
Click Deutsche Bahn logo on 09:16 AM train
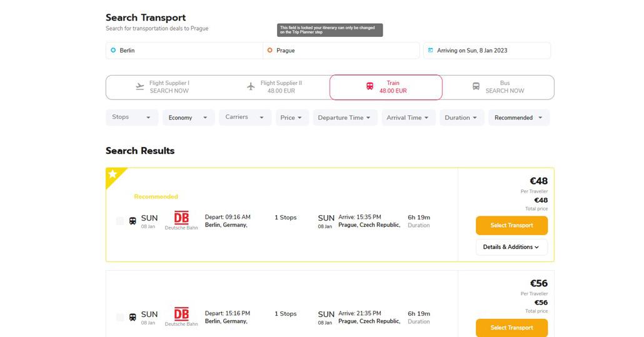[181, 218]
